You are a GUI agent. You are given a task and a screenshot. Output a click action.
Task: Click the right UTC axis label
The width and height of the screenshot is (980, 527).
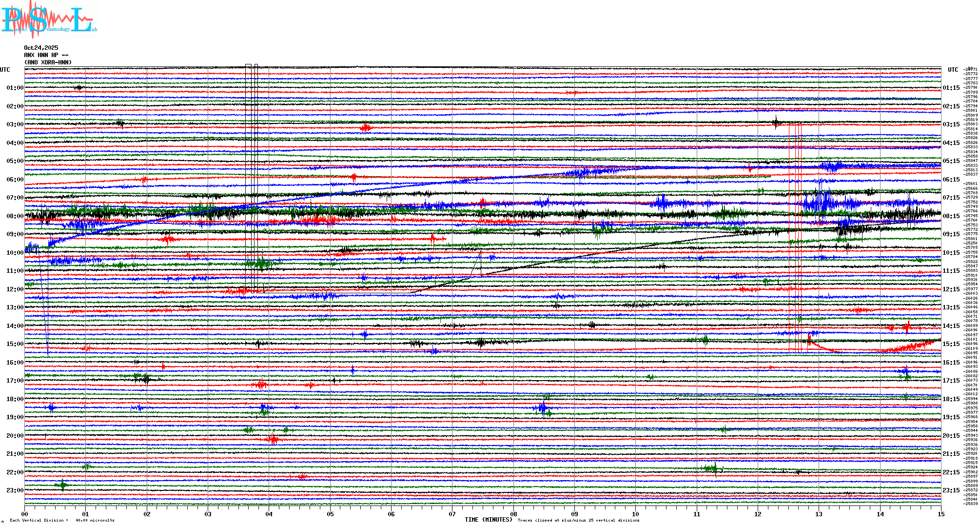[x=953, y=70]
